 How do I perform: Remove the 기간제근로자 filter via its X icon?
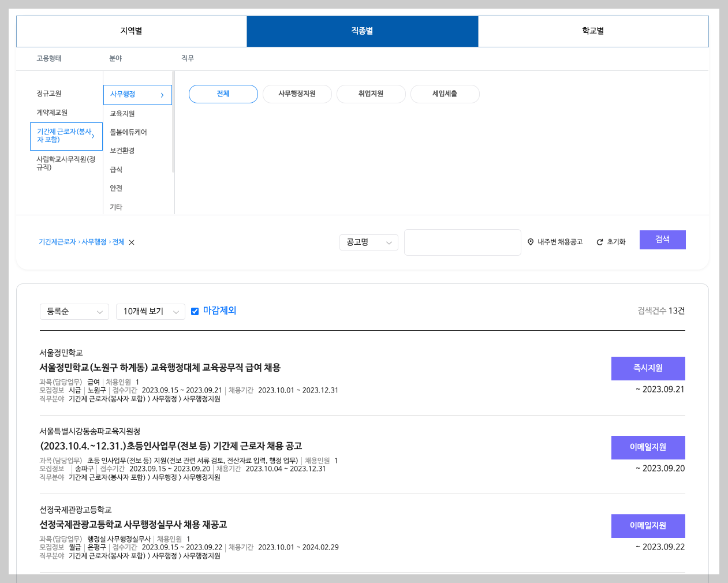pos(131,242)
